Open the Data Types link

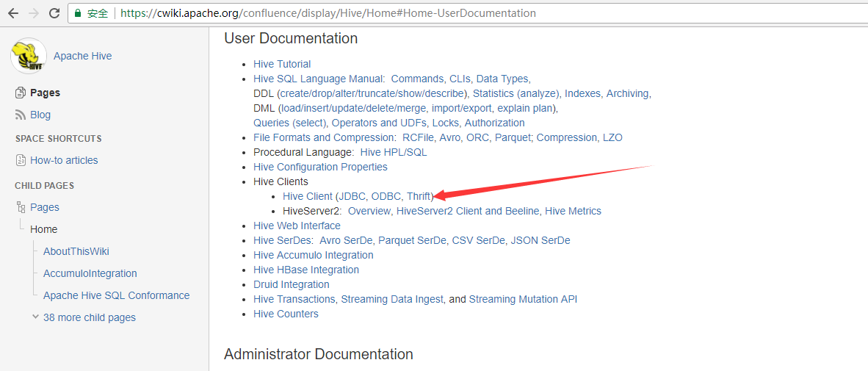pyautogui.click(x=502, y=79)
